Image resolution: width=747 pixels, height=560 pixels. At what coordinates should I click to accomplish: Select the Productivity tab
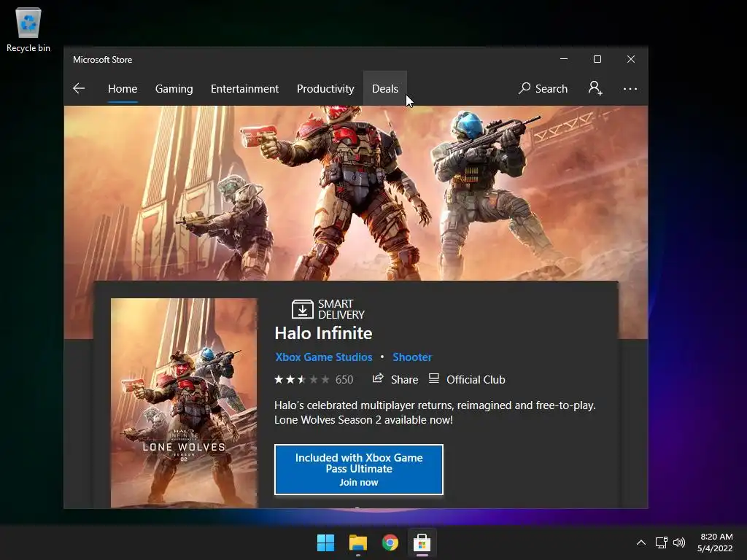tap(325, 88)
